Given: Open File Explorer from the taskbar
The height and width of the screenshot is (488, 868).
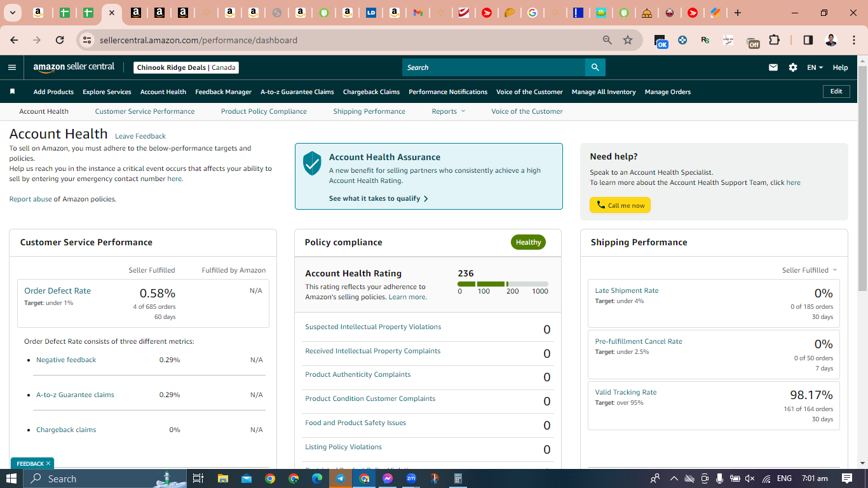Looking at the screenshot, I should pyautogui.click(x=222, y=478).
